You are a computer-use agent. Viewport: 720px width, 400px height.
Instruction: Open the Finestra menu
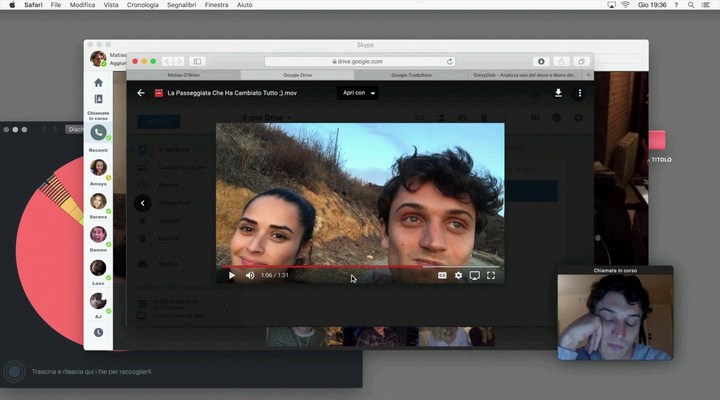pos(216,5)
